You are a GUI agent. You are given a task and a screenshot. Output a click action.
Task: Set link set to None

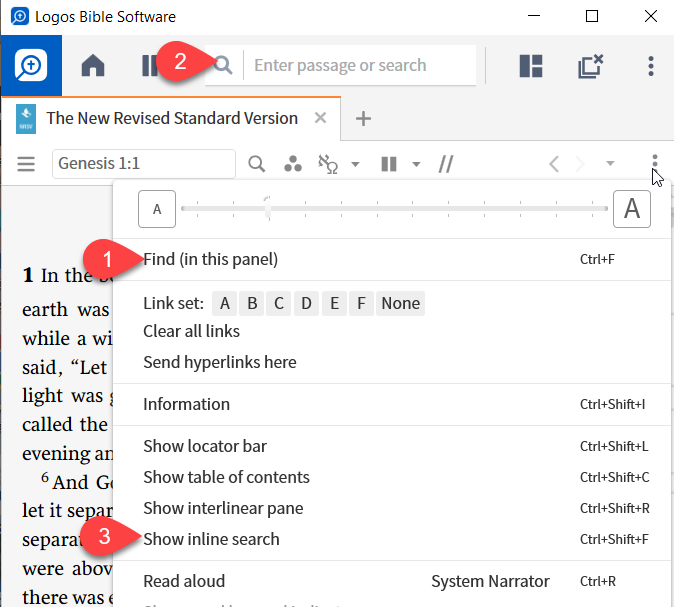point(401,304)
